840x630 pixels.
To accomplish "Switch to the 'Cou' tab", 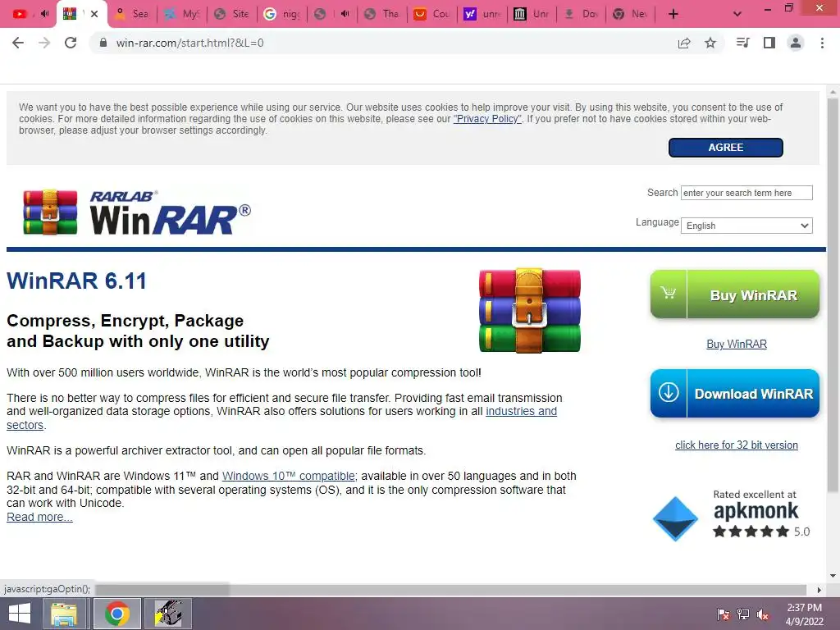I will pos(433,14).
